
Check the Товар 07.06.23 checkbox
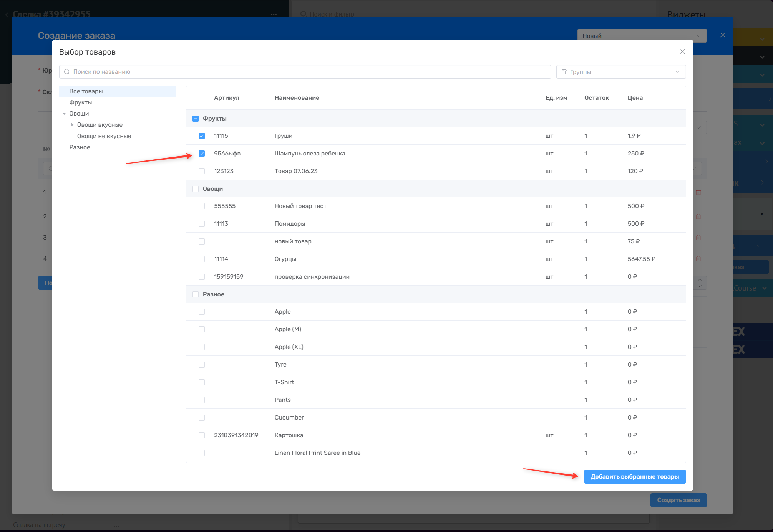pyautogui.click(x=202, y=171)
